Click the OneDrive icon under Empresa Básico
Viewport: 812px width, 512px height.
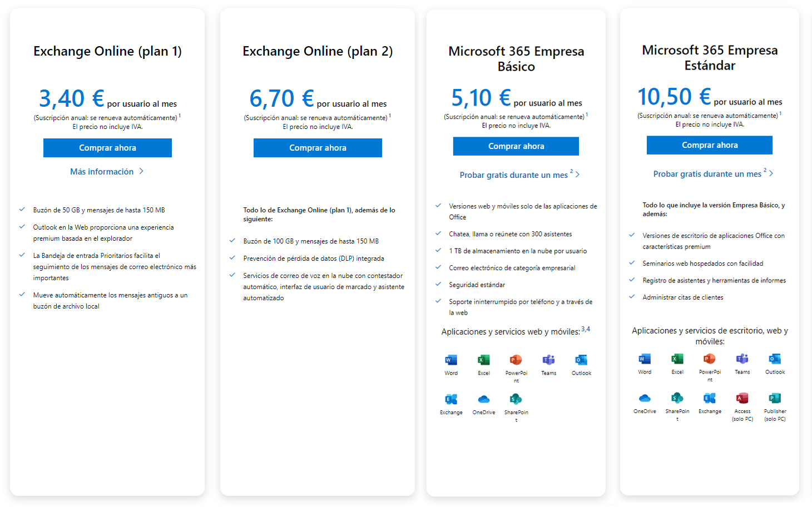coord(484,399)
